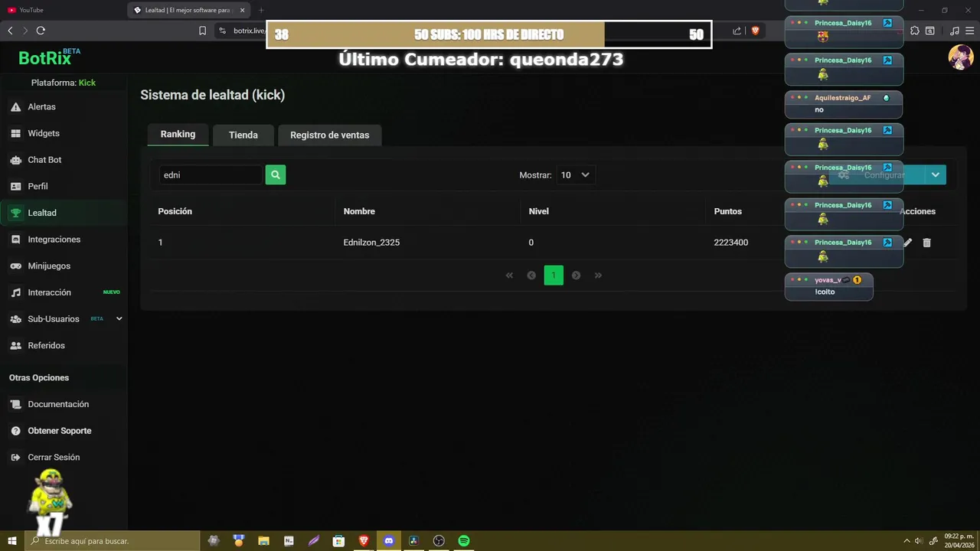This screenshot has width=980, height=551.
Task: Open a new browser tab
Action: click(261, 10)
